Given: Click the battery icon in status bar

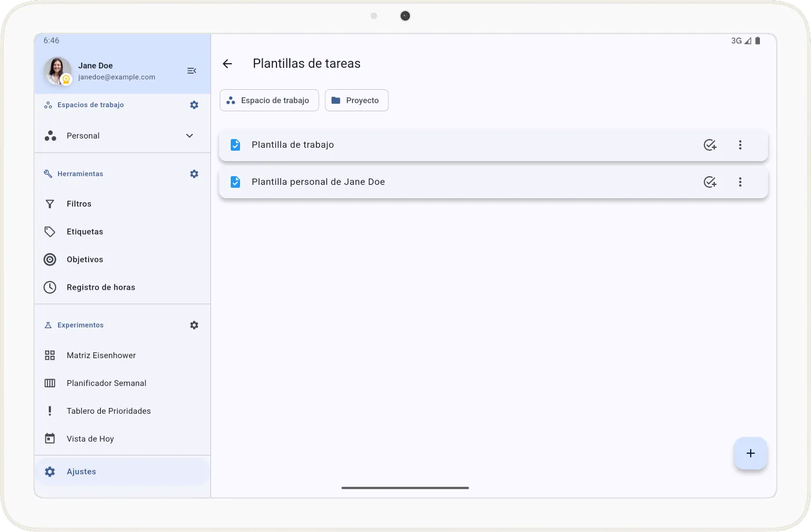Looking at the screenshot, I should coord(758,41).
